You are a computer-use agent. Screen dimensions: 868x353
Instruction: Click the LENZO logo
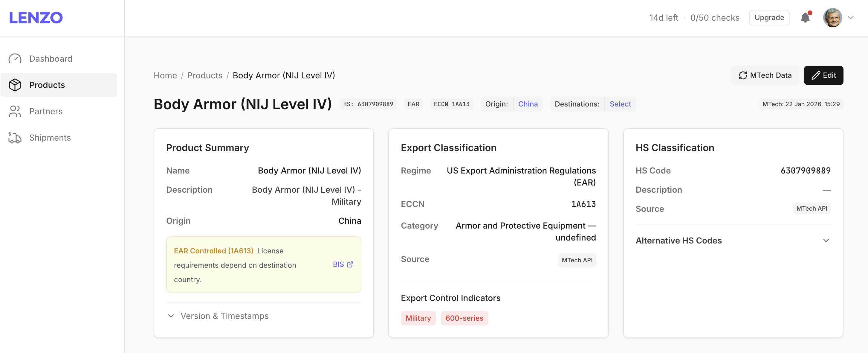click(x=36, y=18)
